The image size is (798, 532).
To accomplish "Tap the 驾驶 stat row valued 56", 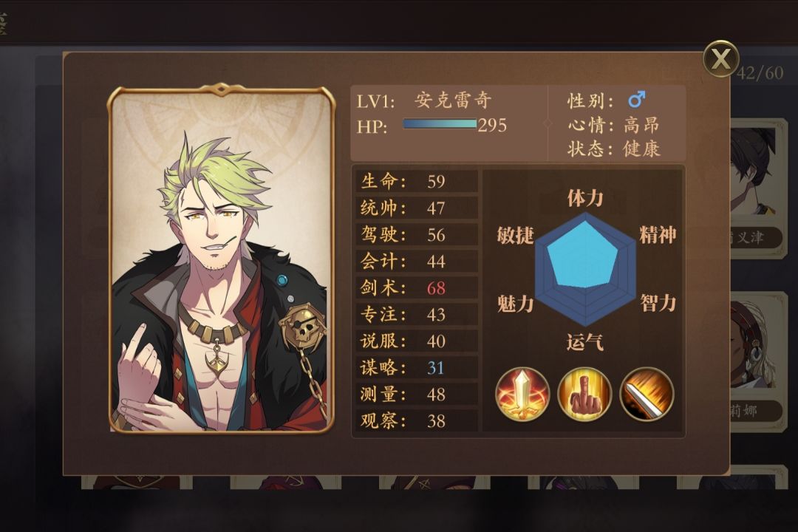I will coord(416,235).
